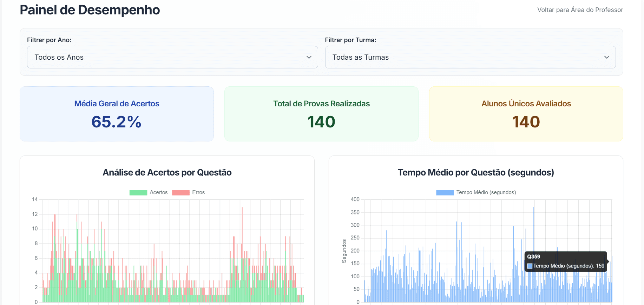Click the 65.2% average value

[116, 122]
